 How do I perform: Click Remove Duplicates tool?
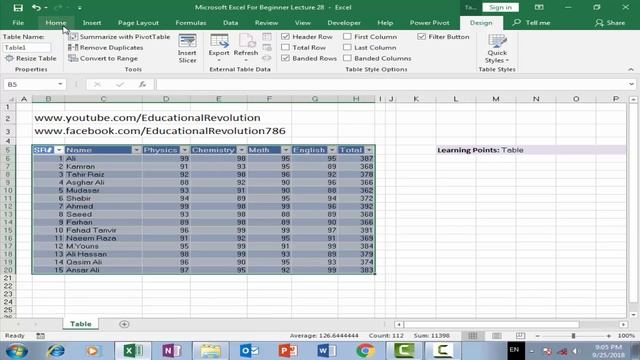[106, 48]
